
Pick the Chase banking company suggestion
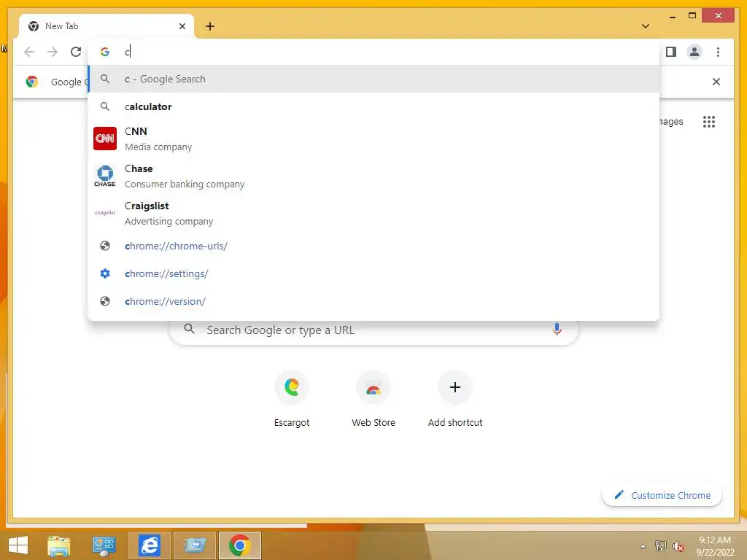click(x=374, y=176)
